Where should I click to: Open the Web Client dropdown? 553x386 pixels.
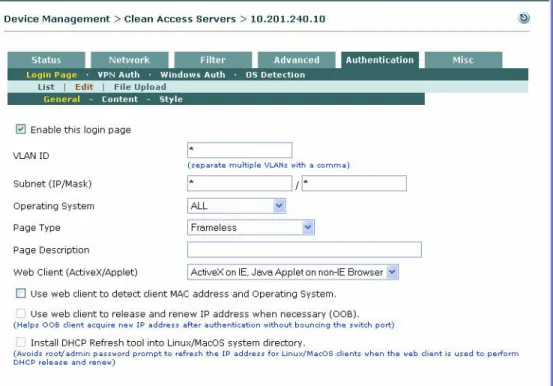point(293,272)
